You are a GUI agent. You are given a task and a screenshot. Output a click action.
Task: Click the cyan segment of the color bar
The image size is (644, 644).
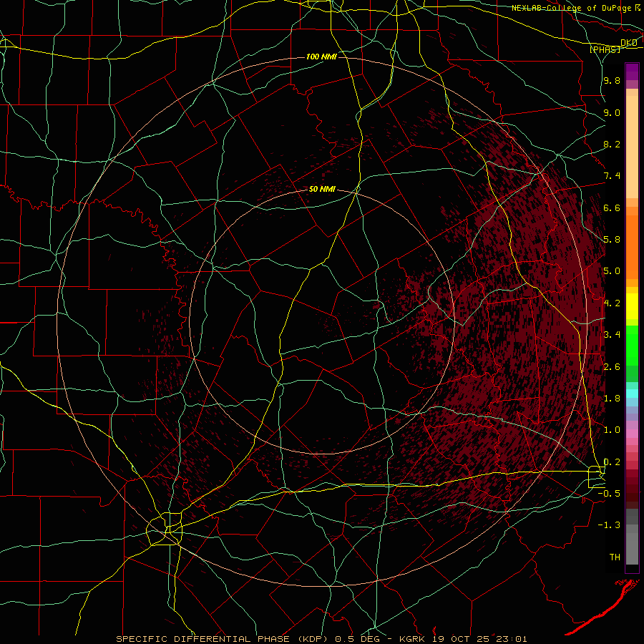632,394
